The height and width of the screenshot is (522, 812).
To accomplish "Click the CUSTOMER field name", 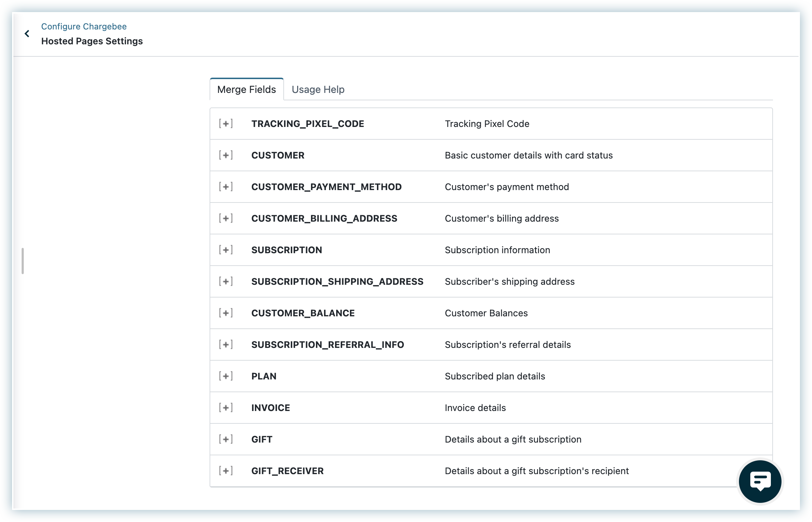I will tap(278, 155).
